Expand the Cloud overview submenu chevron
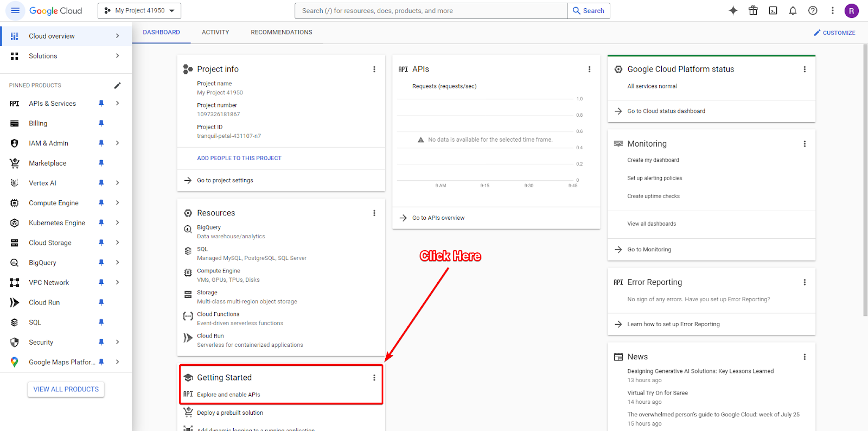Screen dimensions: 868x431 coord(117,36)
